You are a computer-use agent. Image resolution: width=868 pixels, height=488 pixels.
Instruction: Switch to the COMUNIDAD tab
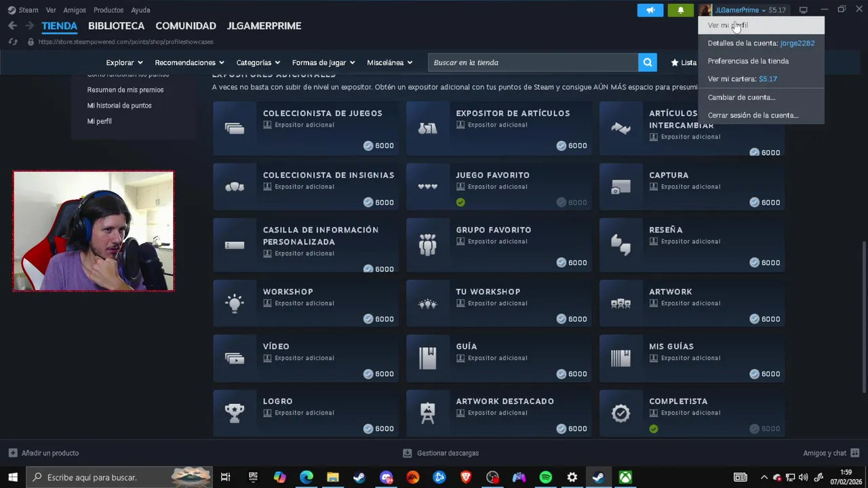pyautogui.click(x=186, y=26)
